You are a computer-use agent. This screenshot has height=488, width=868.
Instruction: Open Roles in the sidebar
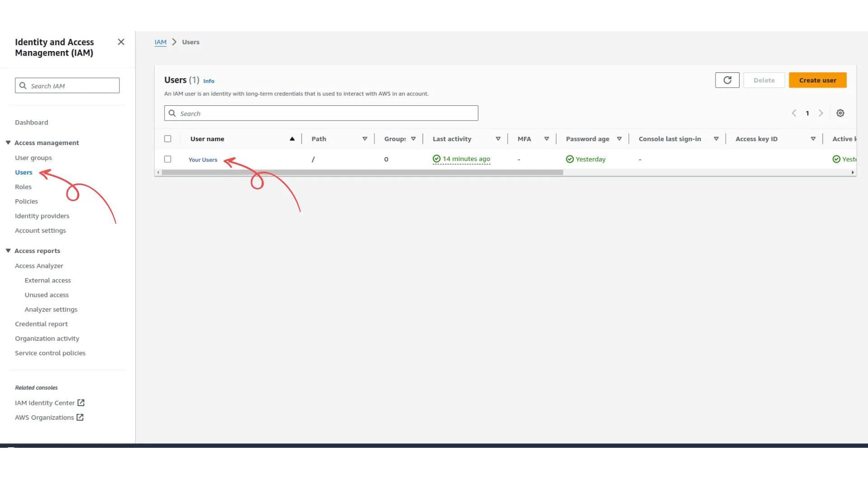pos(23,187)
